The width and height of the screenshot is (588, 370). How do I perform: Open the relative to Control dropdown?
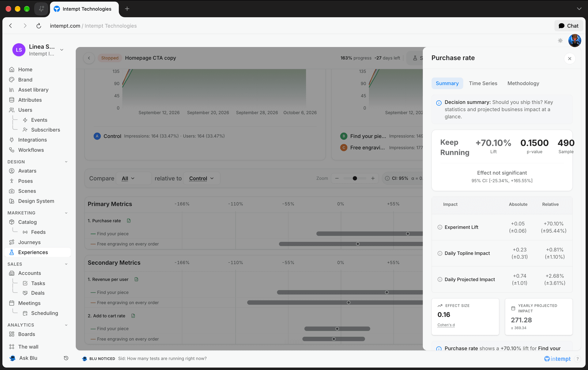(x=202, y=178)
